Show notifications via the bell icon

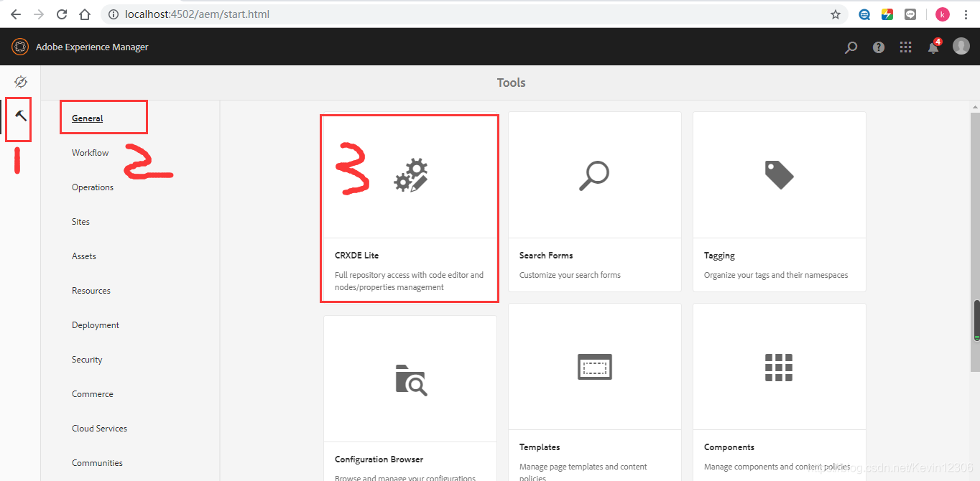click(x=933, y=47)
